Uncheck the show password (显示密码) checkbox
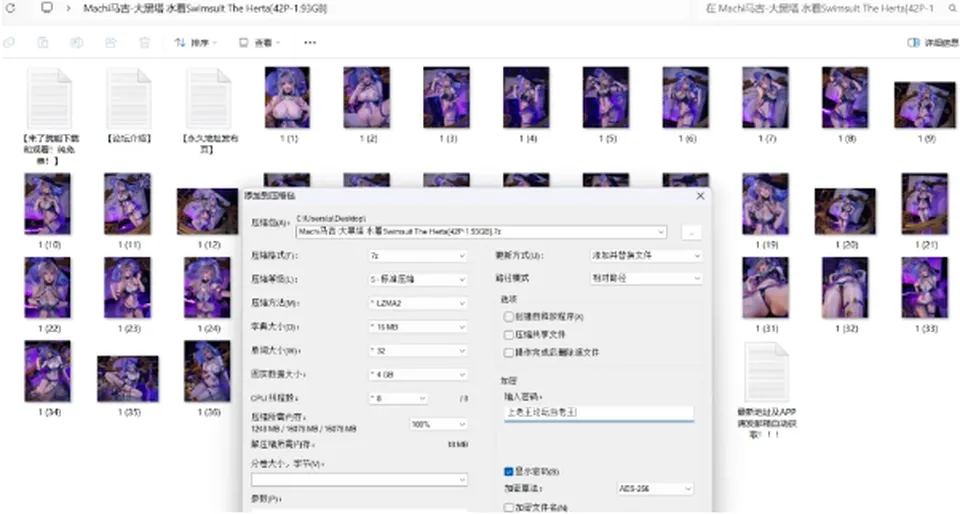The image size is (960, 514). click(x=508, y=471)
